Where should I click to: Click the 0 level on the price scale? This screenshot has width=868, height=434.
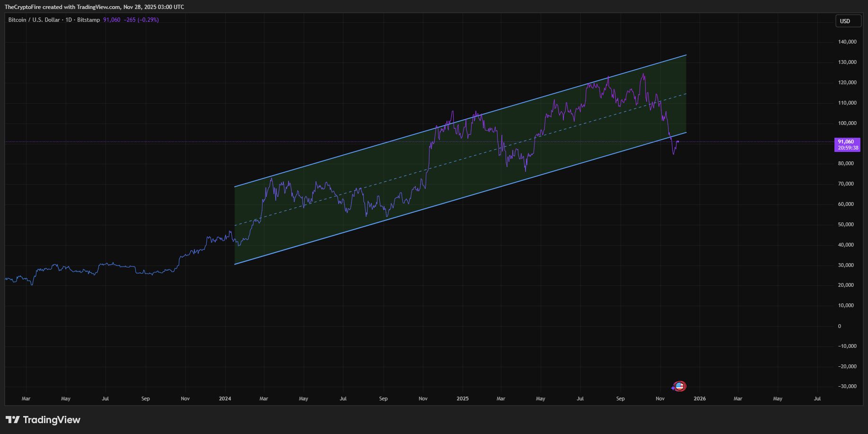click(x=840, y=326)
